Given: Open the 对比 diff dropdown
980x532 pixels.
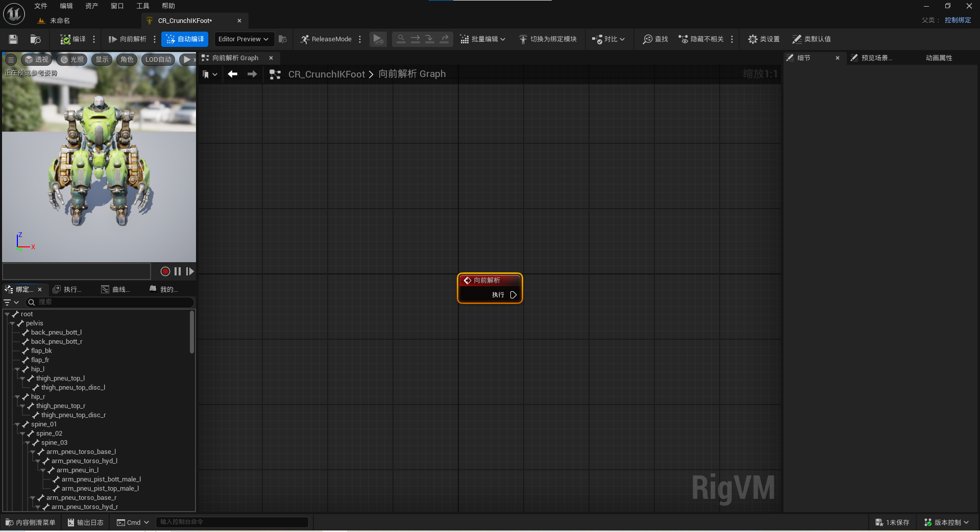Looking at the screenshot, I should 608,39.
